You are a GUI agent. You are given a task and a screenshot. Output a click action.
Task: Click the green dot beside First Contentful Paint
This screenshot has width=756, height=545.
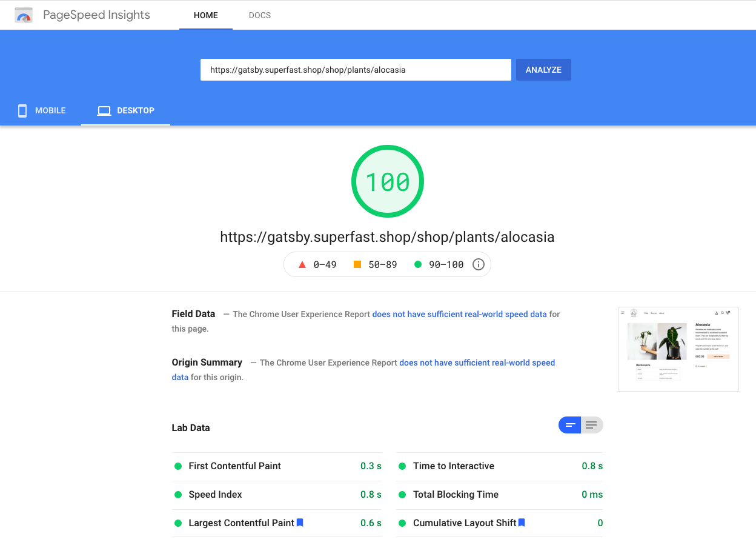point(178,466)
